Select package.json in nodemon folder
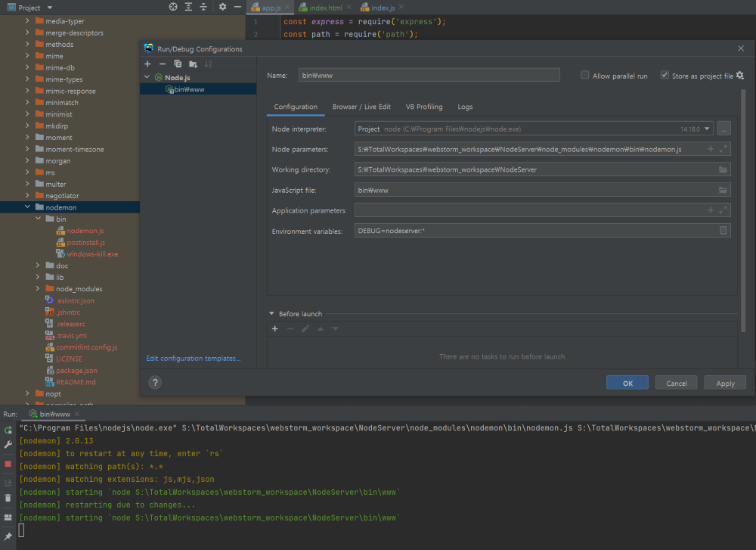 pyautogui.click(x=76, y=371)
